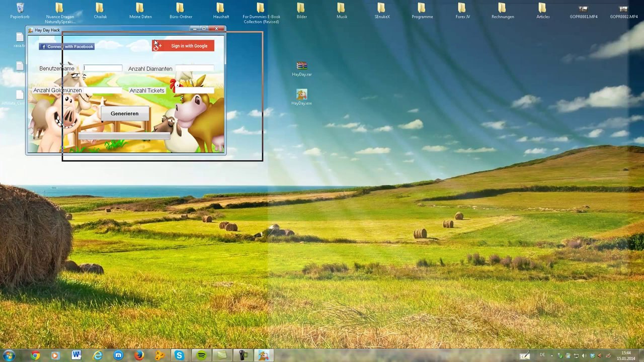Select the GOPR0001.MP4 video file
The image size is (644, 362).
(583, 11)
